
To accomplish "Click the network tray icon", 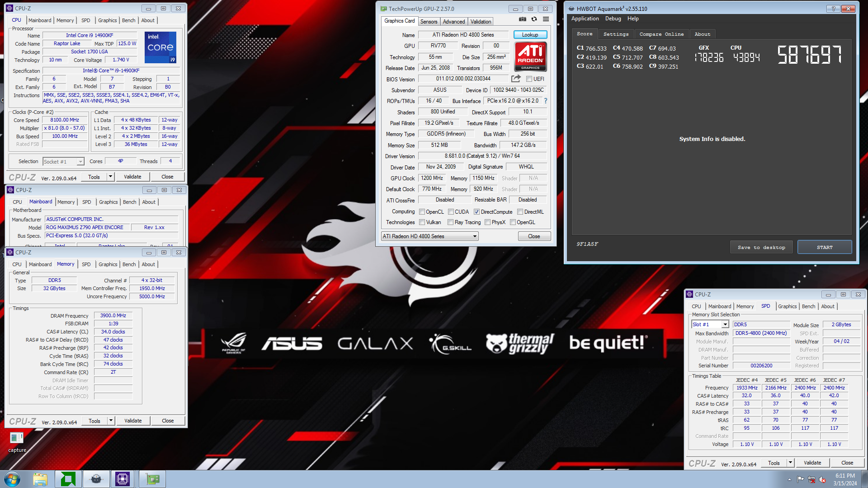I will [x=811, y=479].
